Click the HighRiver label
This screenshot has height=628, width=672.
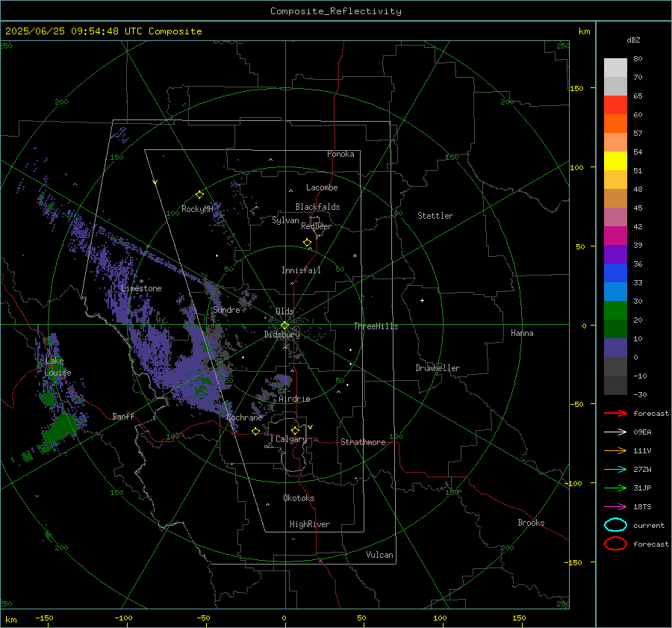click(309, 524)
